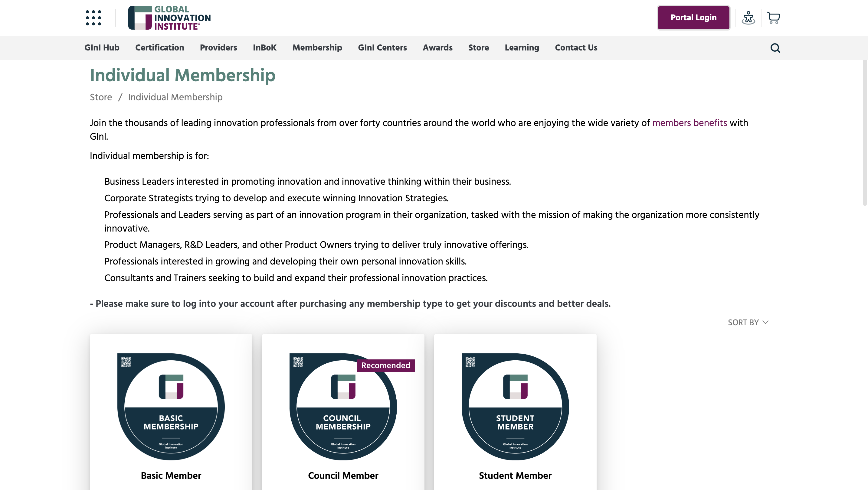This screenshot has height=490, width=868.
Task: Open the Contact Us page
Action: [576, 48]
